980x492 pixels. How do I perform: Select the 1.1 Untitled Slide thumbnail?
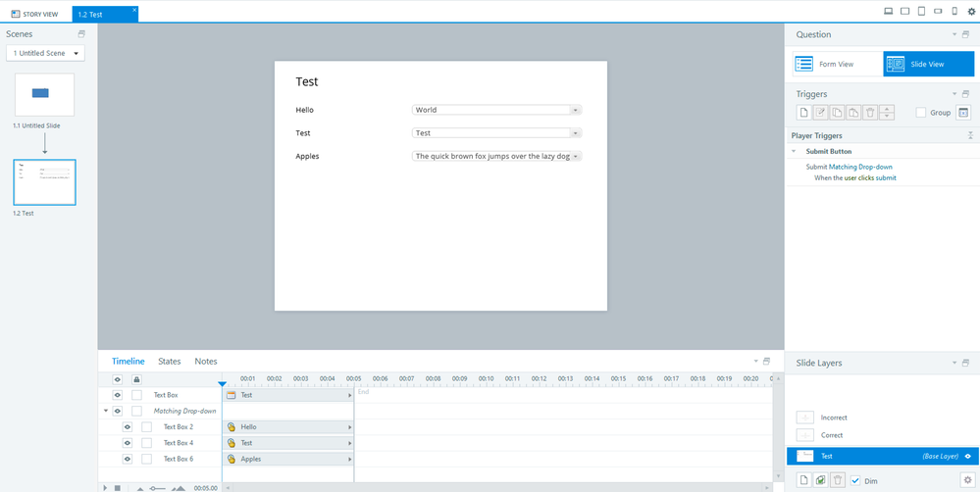pos(44,94)
